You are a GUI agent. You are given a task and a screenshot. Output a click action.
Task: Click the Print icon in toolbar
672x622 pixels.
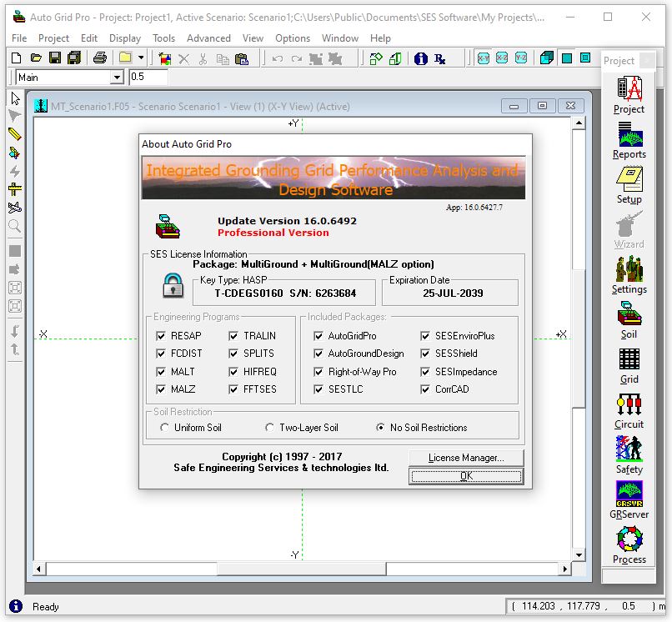point(99,58)
